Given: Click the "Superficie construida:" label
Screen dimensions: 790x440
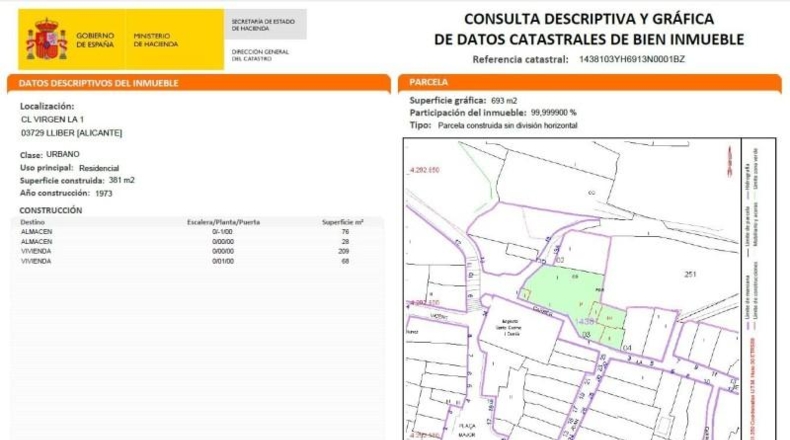Looking at the screenshot, I should [x=62, y=180].
